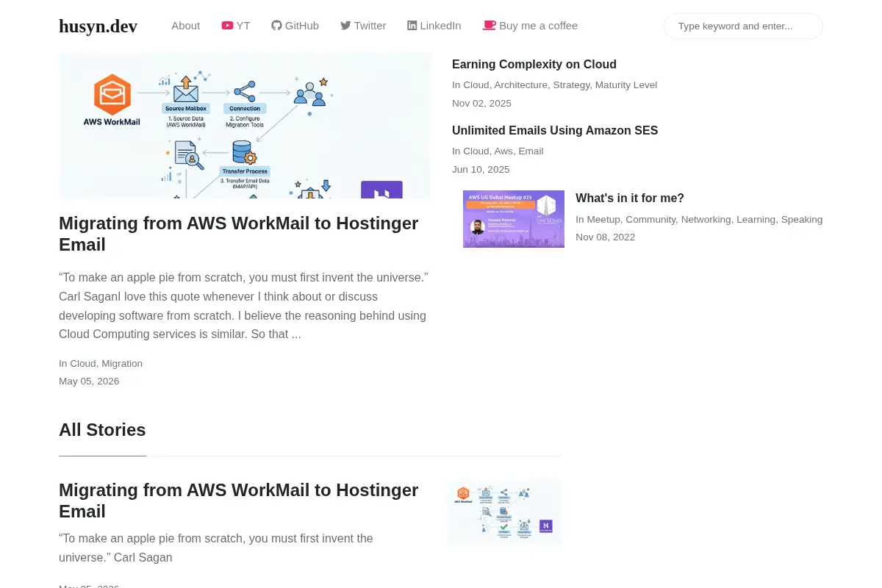Open Unlimited Emails Using Amazon SES article
Image resolution: width=882 pixels, height=588 pixels.
[x=555, y=130]
